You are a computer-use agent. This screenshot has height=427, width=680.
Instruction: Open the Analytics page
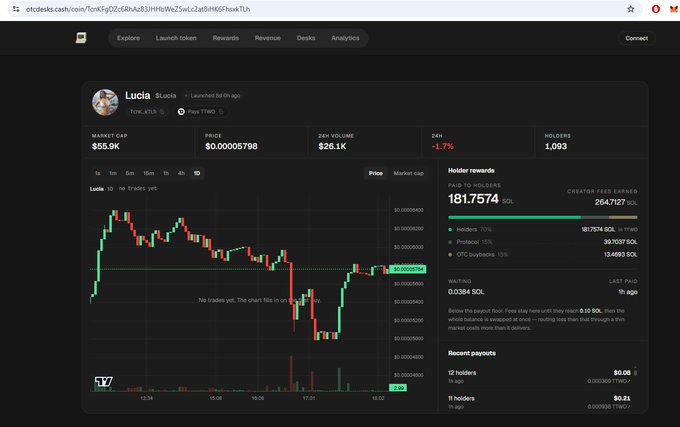coord(345,38)
